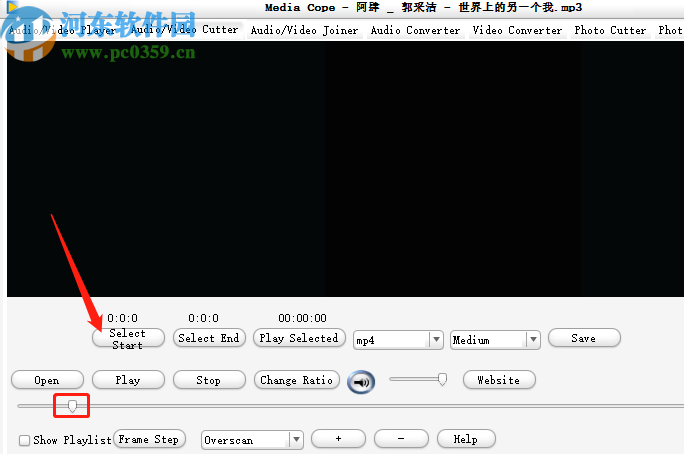This screenshot has height=454, width=684.
Task: Start playback with the Play button
Action: (x=128, y=380)
